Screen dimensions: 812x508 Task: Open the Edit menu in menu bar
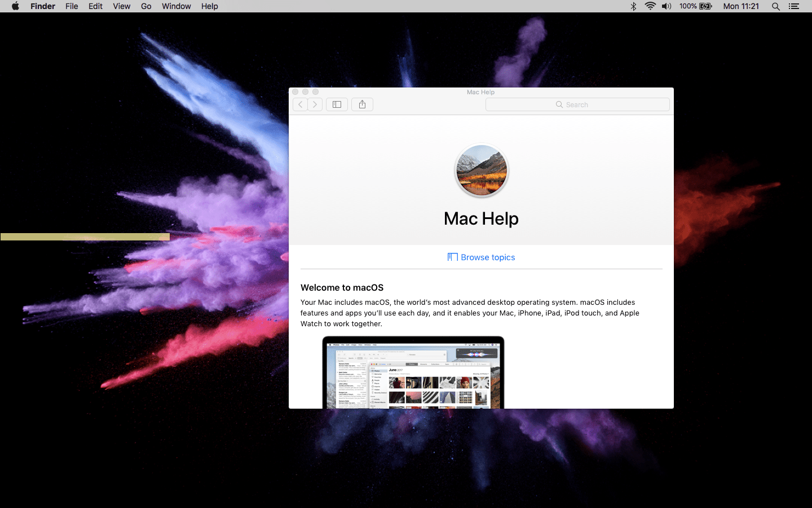[95, 6]
